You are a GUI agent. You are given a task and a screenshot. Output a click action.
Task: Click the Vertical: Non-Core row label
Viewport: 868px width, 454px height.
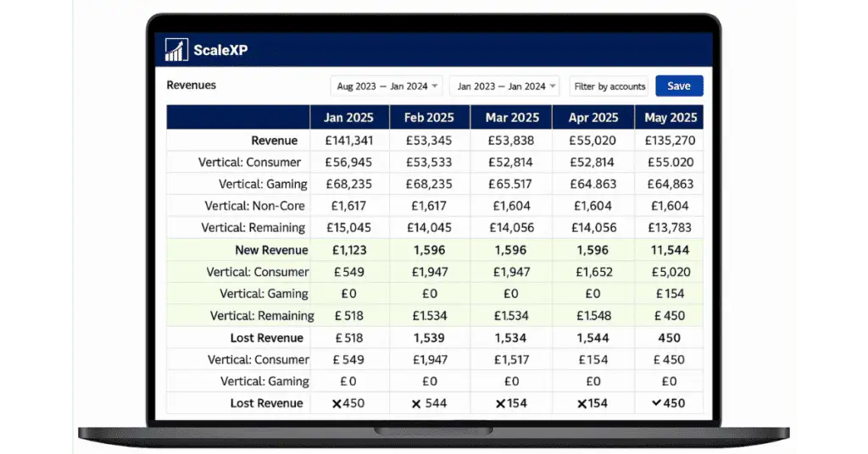tap(254, 206)
